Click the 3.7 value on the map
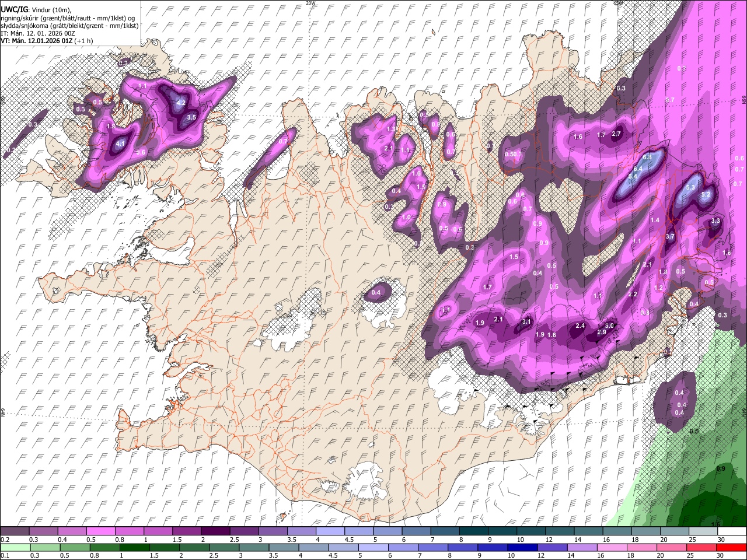Screen dimensions: 747x560 pyautogui.click(x=670, y=237)
